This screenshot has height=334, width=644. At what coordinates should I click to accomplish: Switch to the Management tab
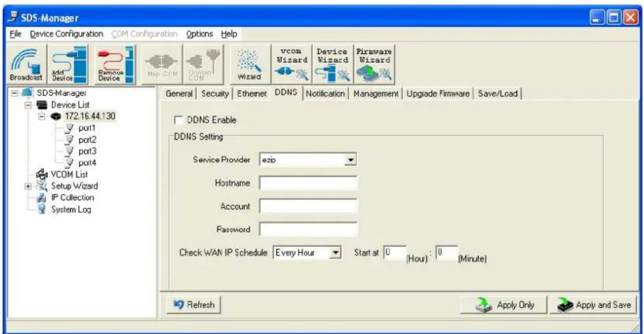[x=376, y=94]
